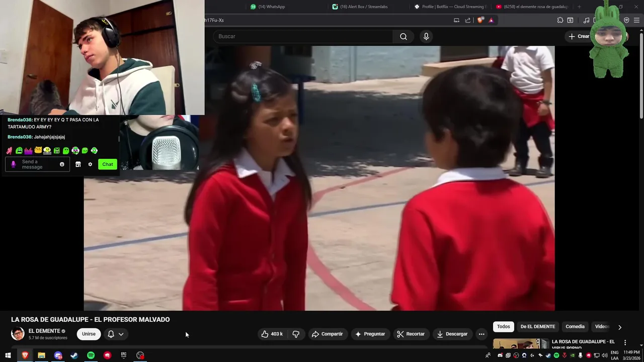Start voice search with microphone icon
644x362 pixels.
point(426,36)
